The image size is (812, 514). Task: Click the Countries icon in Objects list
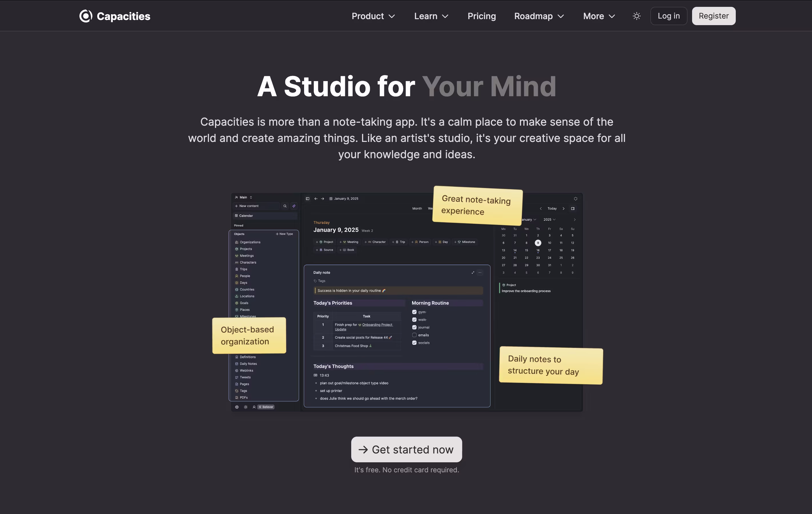(237, 289)
